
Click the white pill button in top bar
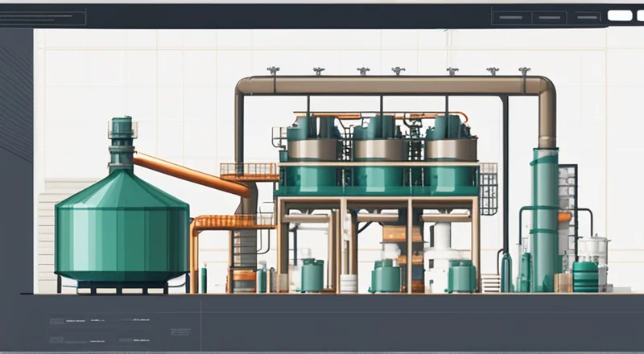point(619,15)
